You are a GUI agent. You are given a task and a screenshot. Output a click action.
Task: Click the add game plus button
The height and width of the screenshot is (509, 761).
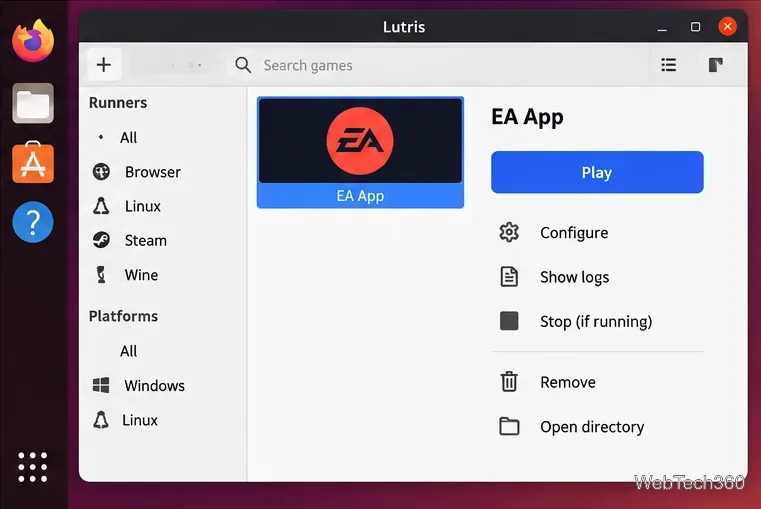(104, 65)
